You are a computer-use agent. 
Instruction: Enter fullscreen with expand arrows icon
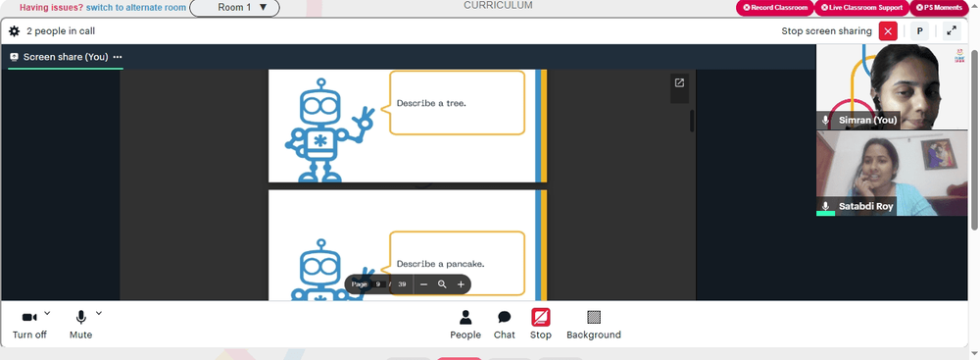pos(952,30)
